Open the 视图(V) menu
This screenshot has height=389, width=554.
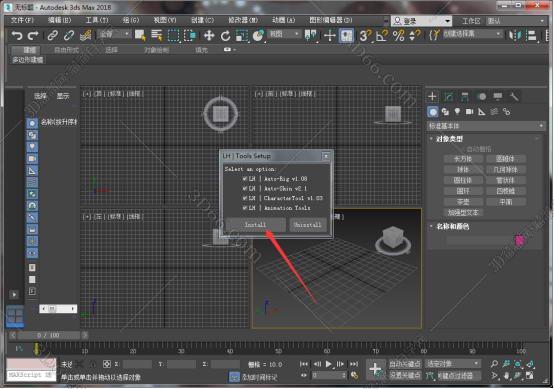165,20
